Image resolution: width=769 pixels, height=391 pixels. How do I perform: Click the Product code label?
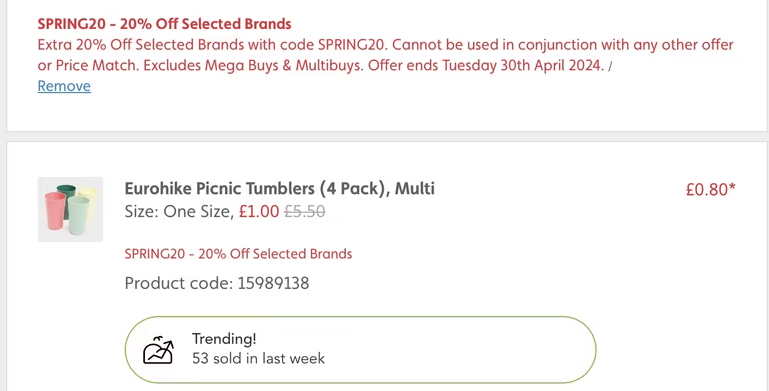click(179, 283)
